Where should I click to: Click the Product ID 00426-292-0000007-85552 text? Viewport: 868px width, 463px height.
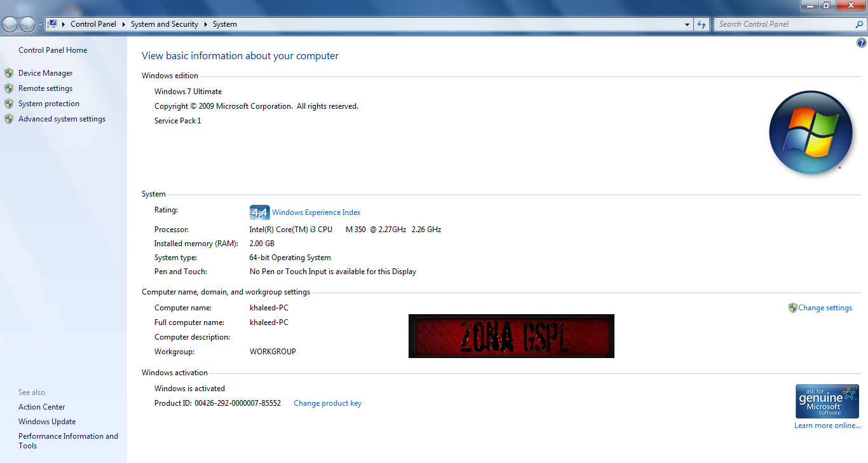217,403
